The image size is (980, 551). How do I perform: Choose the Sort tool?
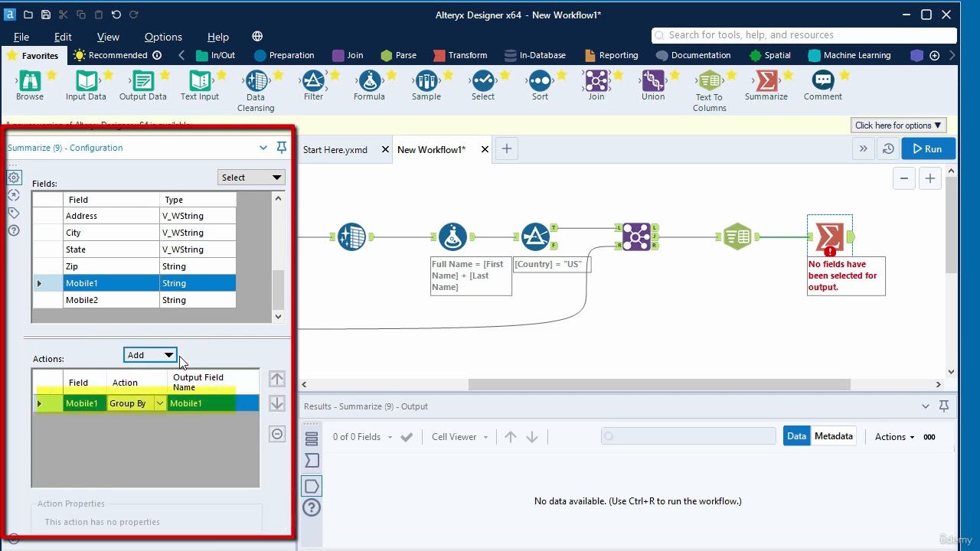(x=540, y=85)
